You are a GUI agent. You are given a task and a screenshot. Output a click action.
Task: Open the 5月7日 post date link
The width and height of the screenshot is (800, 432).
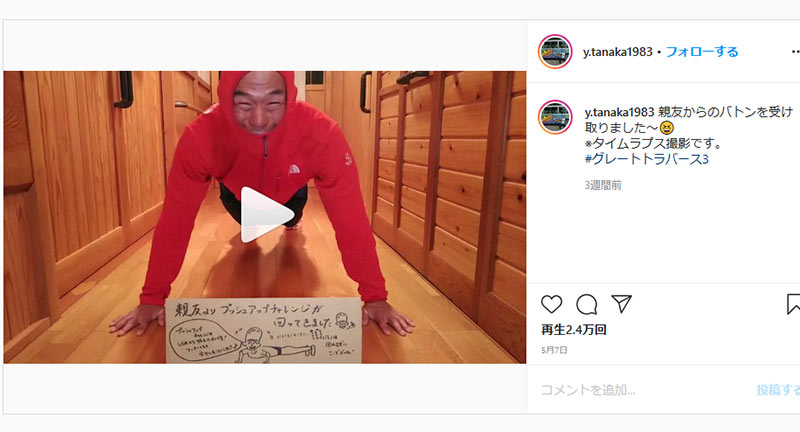(x=554, y=350)
